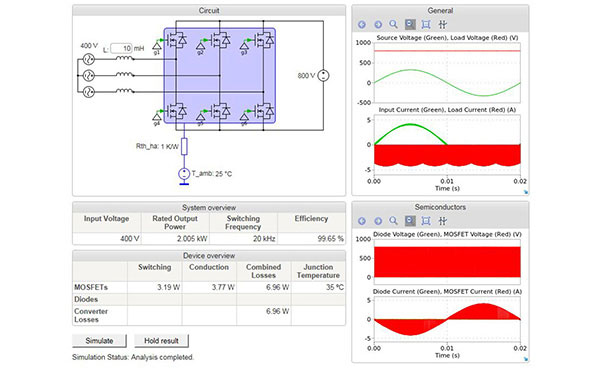This screenshot has width=600, height=370.
Task: Click the '35 °C' junction temperature cell
Action: coord(318,287)
